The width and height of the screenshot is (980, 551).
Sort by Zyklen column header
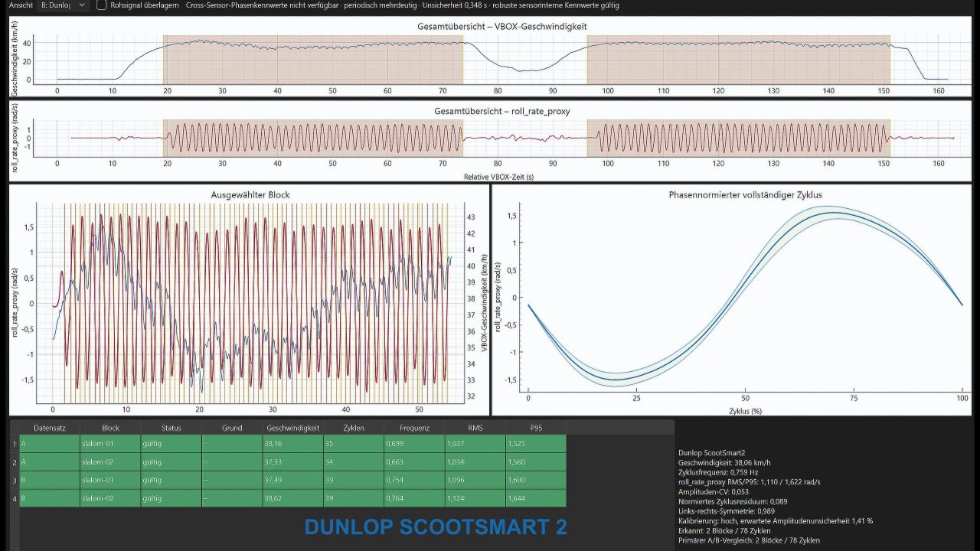pyautogui.click(x=354, y=428)
